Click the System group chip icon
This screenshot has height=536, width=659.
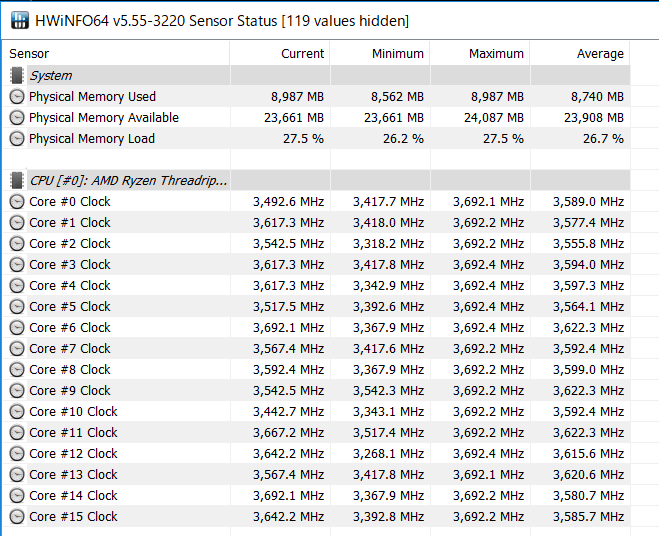pyautogui.click(x=17, y=75)
